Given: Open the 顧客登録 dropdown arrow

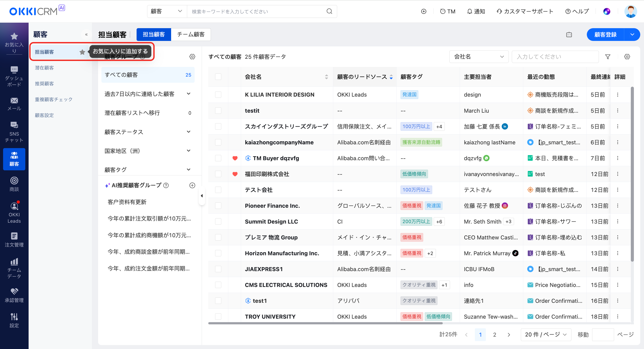Looking at the screenshot, I should coord(632,35).
